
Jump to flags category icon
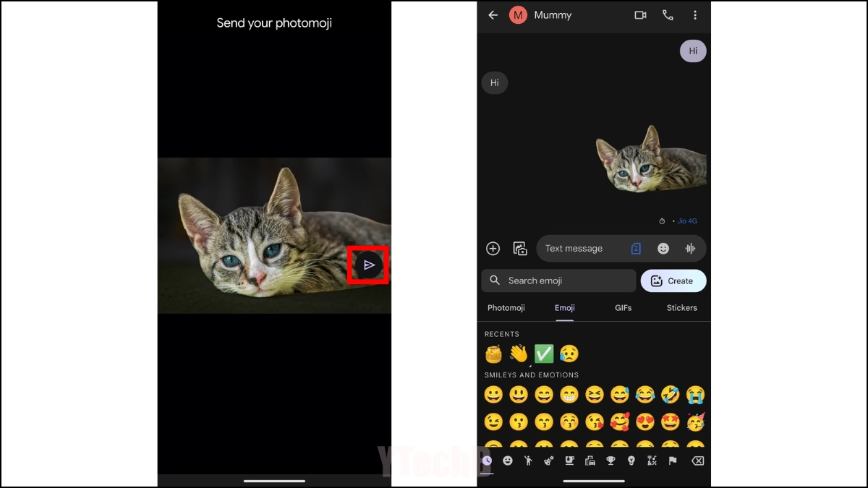point(672,461)
